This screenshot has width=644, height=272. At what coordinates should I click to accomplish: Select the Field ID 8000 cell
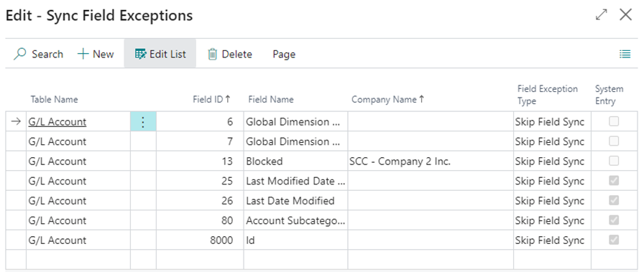200,240
